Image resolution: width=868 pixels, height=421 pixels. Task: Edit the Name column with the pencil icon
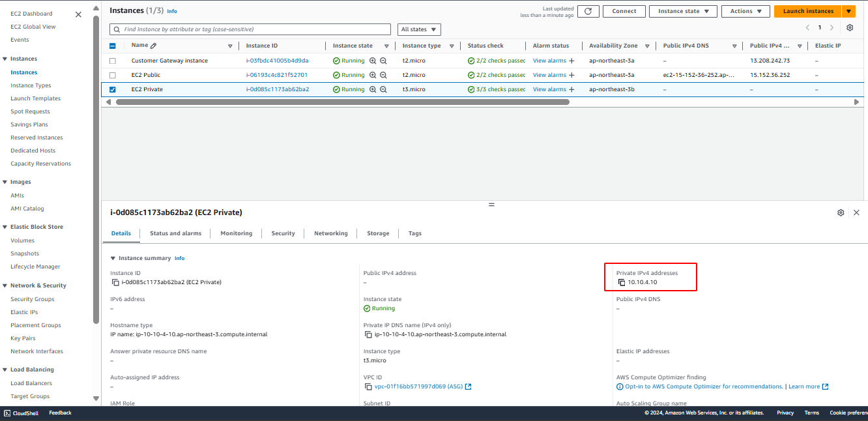tap(163, 45)
